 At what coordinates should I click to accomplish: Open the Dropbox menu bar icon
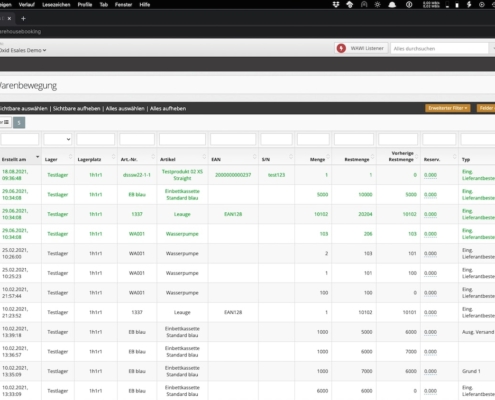pos(336,5)
